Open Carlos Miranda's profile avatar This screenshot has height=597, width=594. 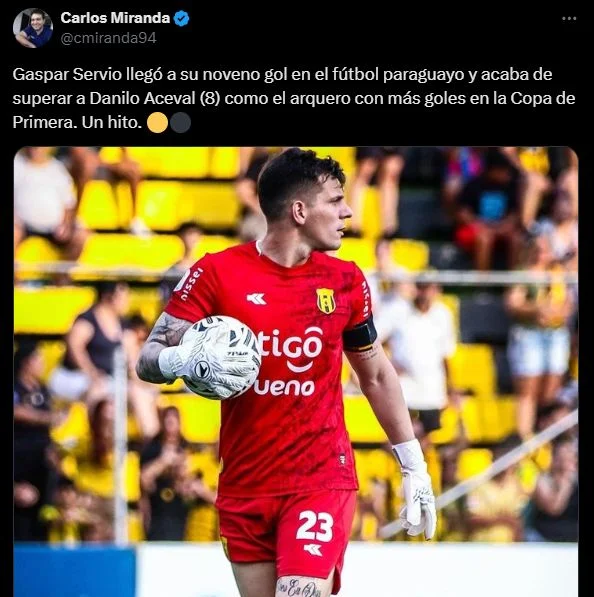(33, 28)
